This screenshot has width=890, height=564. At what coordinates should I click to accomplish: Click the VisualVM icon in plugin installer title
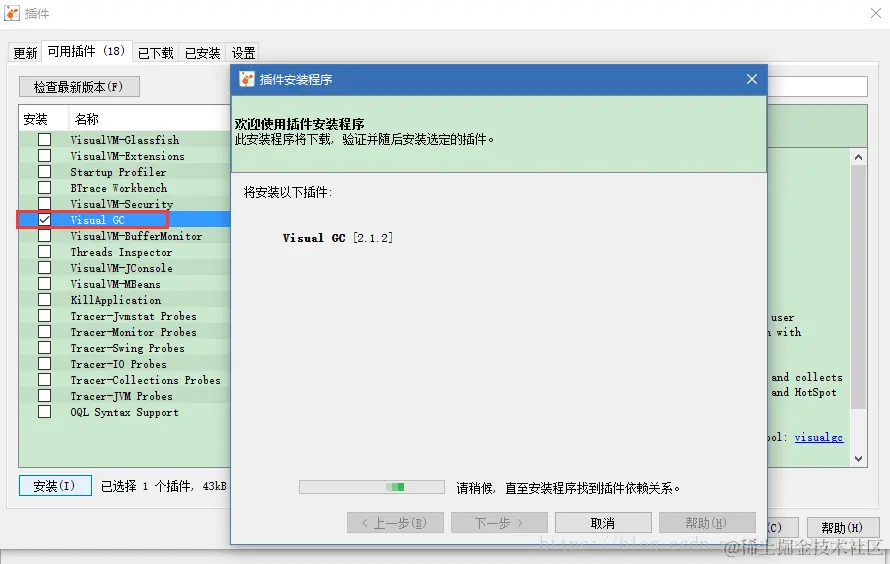247,79
